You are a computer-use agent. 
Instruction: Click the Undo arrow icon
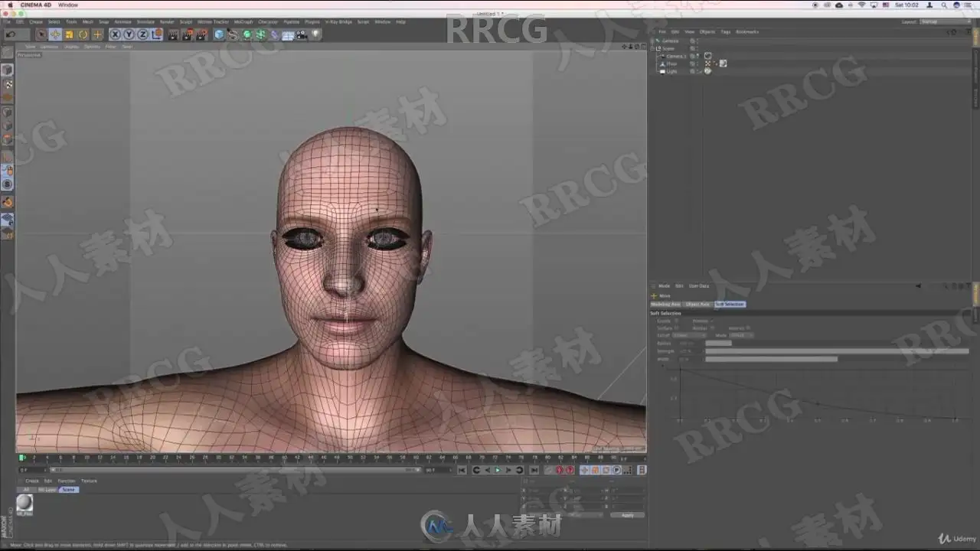10,34
